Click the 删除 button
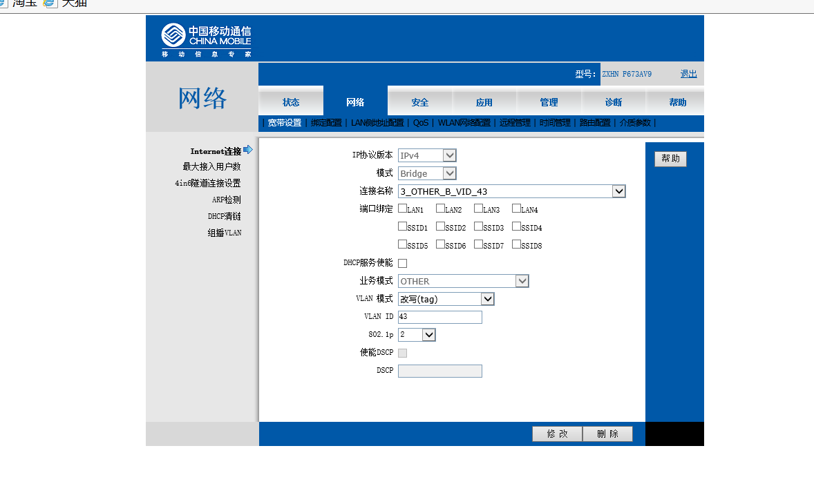This screenshot has height=504, width=814. tap(607, 434)
